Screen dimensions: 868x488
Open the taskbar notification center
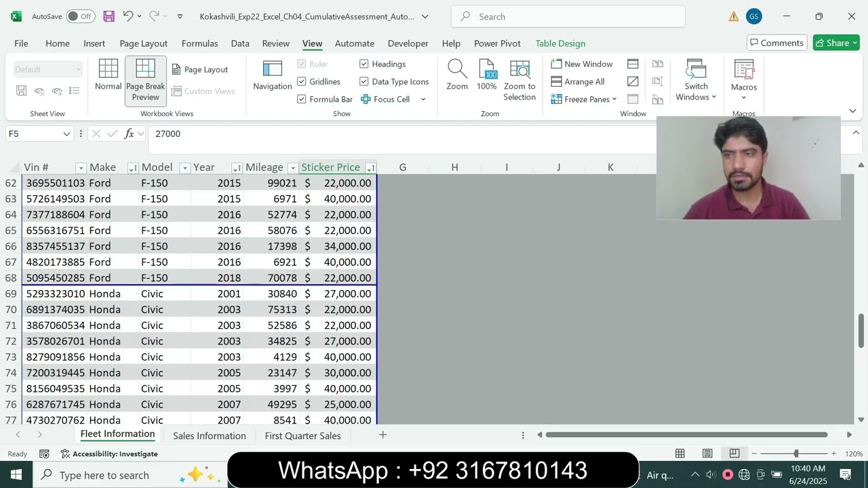coord(846,474)
